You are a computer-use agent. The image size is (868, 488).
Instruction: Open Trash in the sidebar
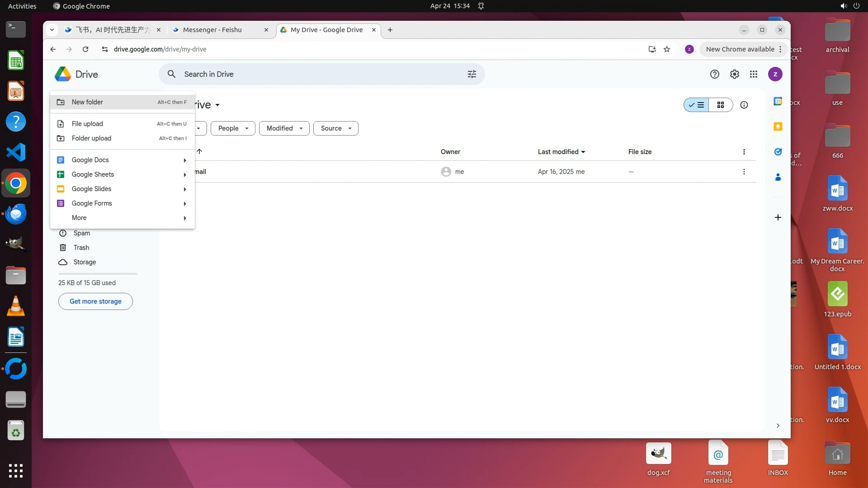(81, 248)
